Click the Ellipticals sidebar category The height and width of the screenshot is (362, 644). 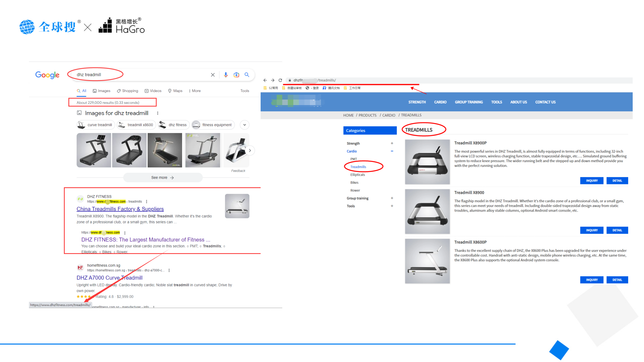tap(357, 175)
